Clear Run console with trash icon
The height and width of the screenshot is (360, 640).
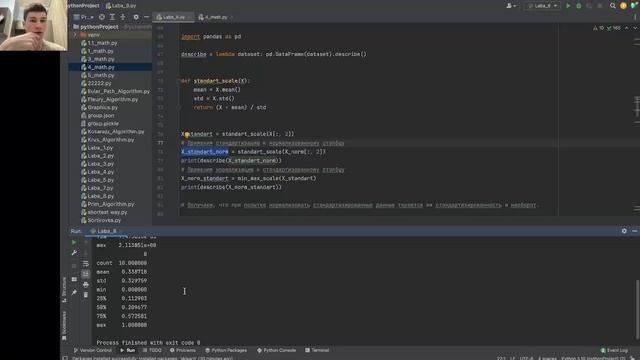pos(86,295)
